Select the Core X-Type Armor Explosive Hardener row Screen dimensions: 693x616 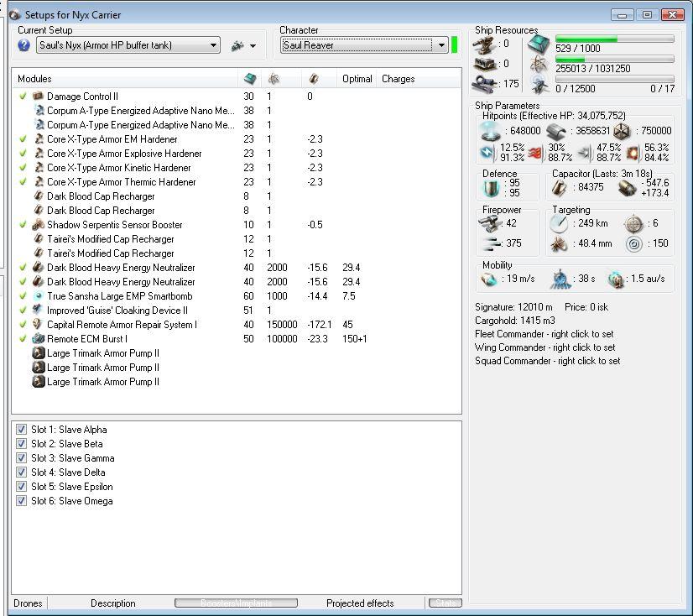click(x=237, y=153)
